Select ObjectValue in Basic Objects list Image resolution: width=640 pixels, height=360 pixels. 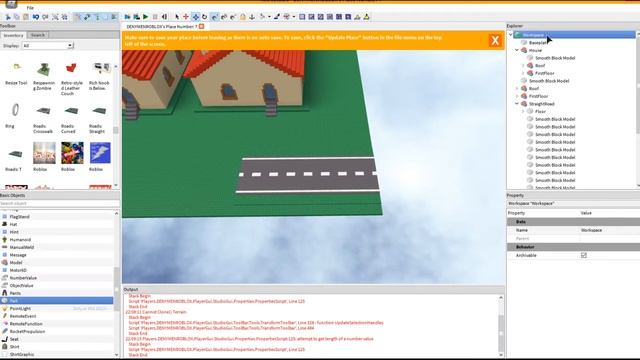(x=57, y=285)
